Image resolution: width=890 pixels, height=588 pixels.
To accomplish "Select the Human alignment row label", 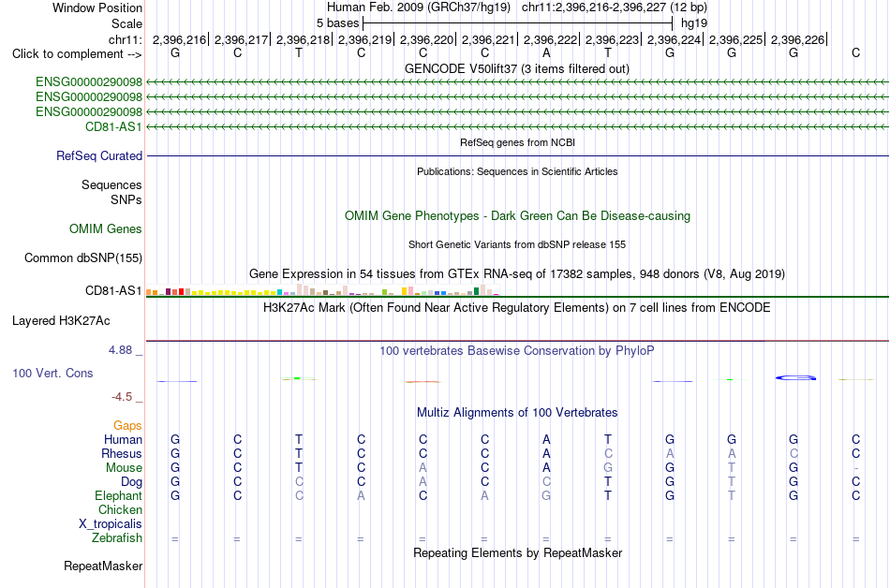I will pyautogui.click(x=123, y=439).
